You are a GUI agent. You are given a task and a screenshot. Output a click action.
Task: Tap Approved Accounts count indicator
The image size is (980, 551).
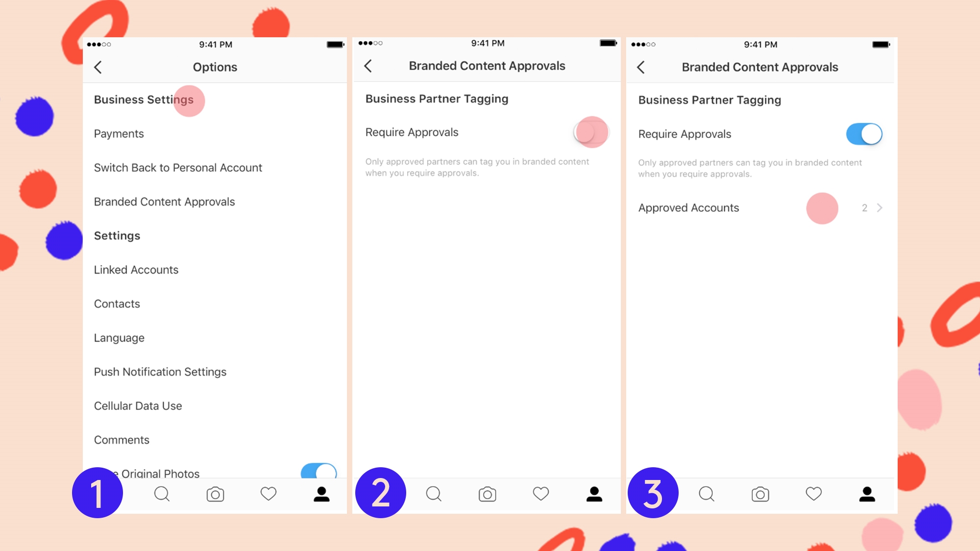[x=865, y=207]
